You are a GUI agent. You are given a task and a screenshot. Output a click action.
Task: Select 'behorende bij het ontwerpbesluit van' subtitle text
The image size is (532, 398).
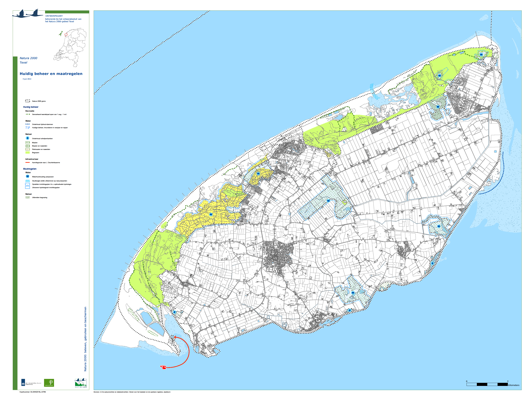pos(63,19)
